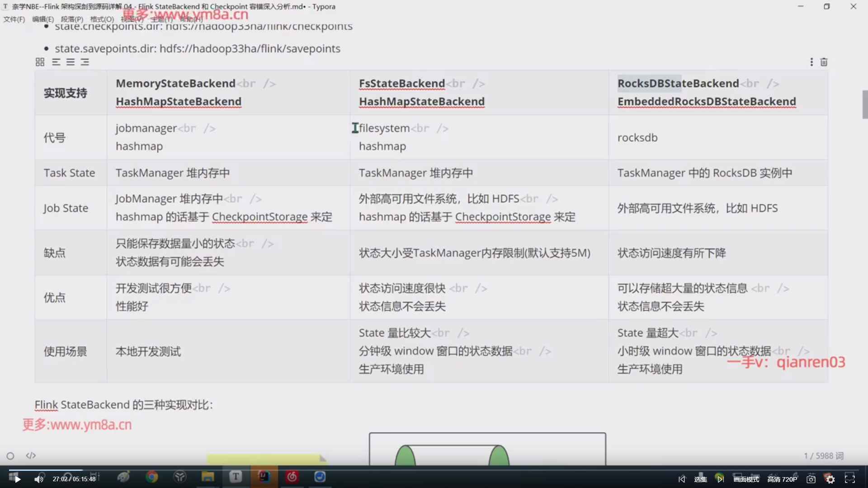The image size is (868, 488).
Task: Skip to the next video episode
Action: coord(720,479)
